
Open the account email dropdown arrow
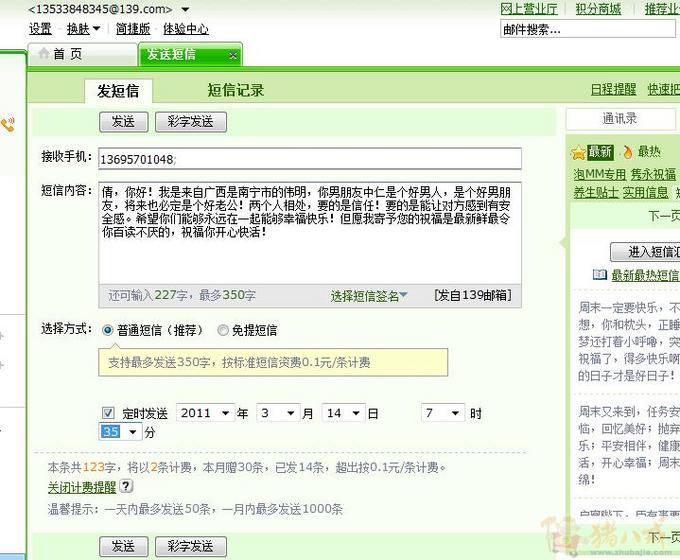point(185,9)
